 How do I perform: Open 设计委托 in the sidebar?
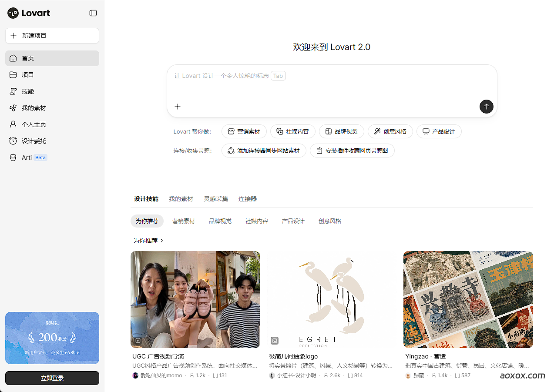tap(52, 141)
